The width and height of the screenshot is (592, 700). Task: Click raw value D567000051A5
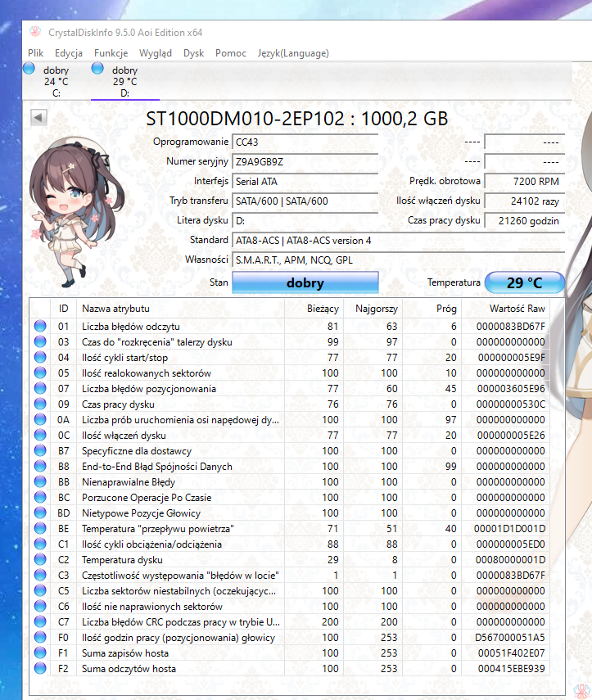(510, 638)
